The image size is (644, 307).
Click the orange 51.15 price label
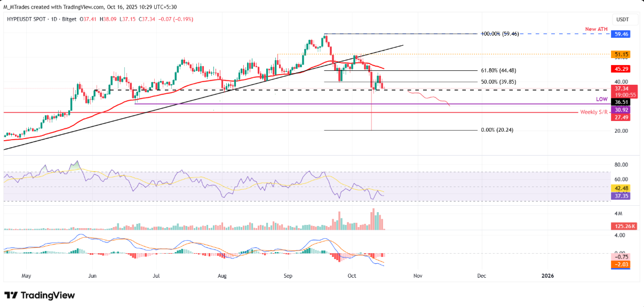622,54
